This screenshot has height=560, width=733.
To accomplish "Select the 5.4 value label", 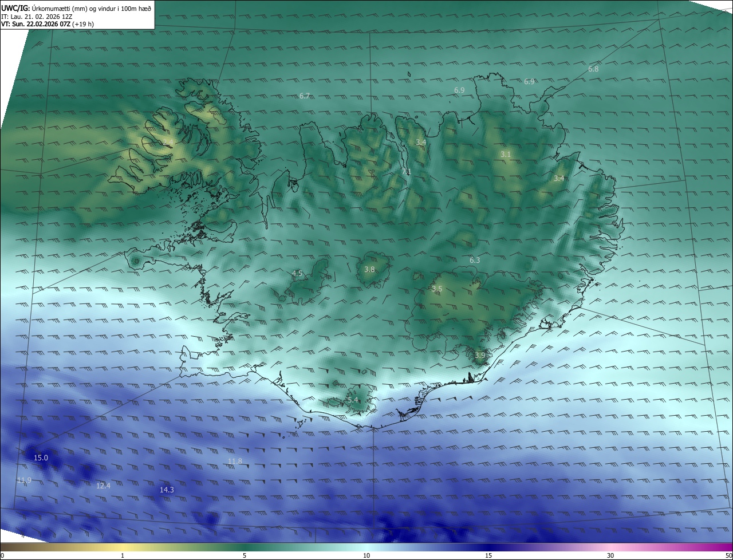I will [353, 400].
